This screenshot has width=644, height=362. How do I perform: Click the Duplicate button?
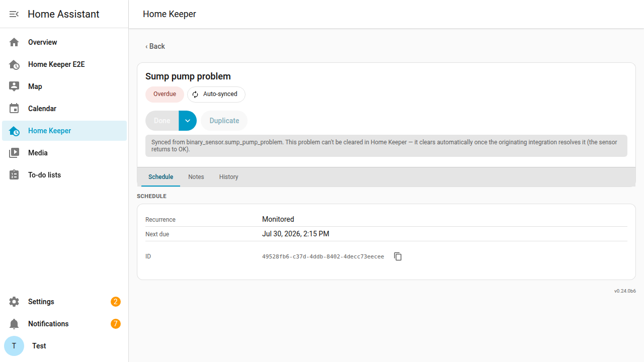[x=224, y=121]
